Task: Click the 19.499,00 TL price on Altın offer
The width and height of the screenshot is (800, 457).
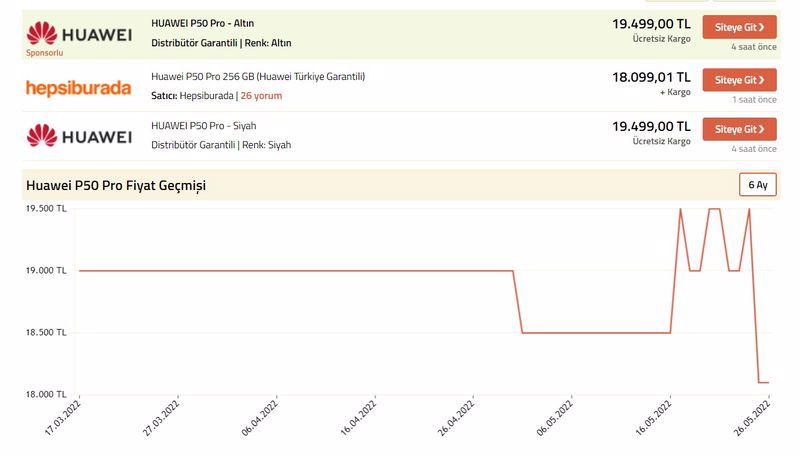Action: (651, 24)
